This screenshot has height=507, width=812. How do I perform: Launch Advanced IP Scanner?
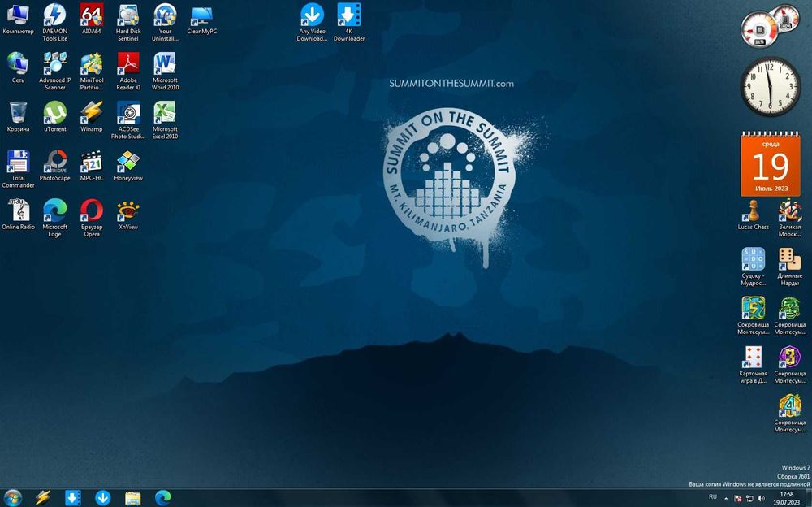click(55, 71)
